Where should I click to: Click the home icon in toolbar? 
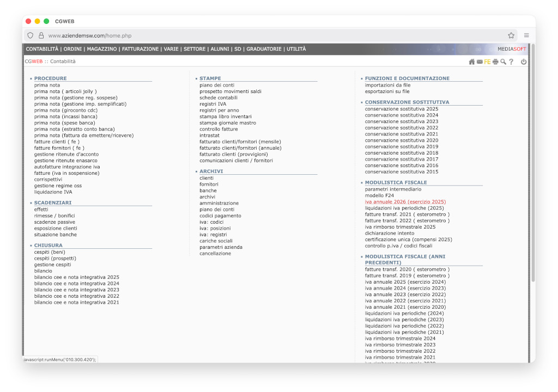[x=472, y=62]
